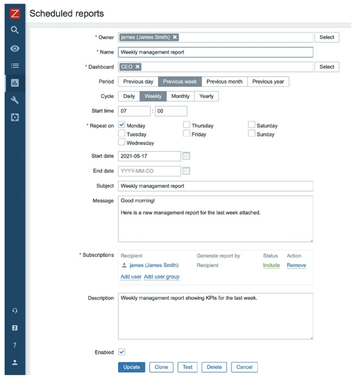Uncheck the Monday checkbox
This screenshot has height=380, width=364.
122,125
